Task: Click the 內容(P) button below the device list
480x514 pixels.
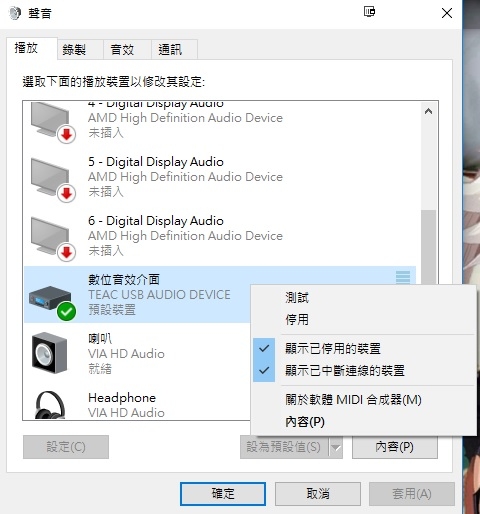Action: (395, 447)
